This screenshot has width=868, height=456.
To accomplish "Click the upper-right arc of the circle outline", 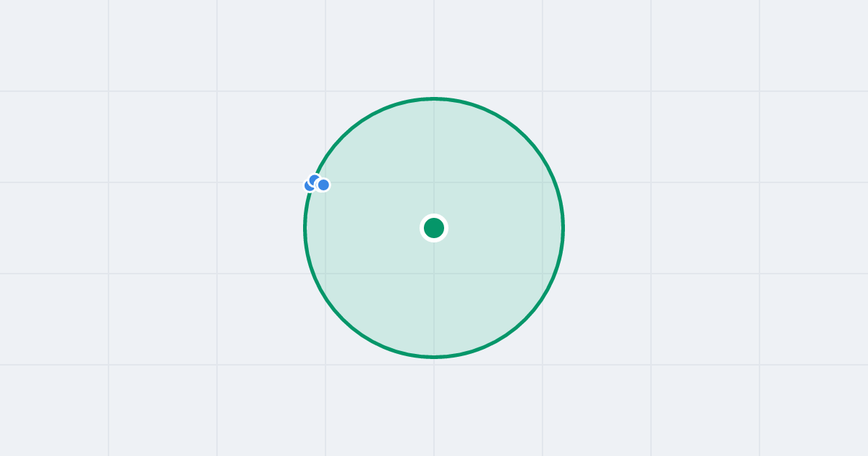I will (525, 137).
